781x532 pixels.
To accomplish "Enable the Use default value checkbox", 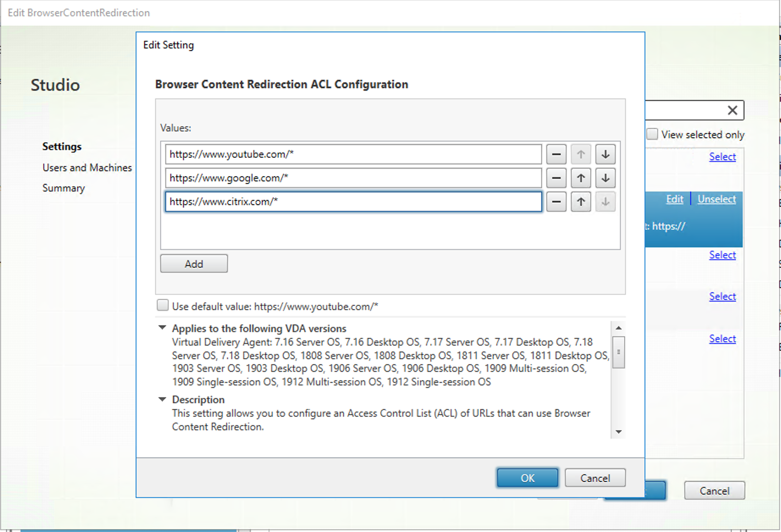I will tap(163, 305).
